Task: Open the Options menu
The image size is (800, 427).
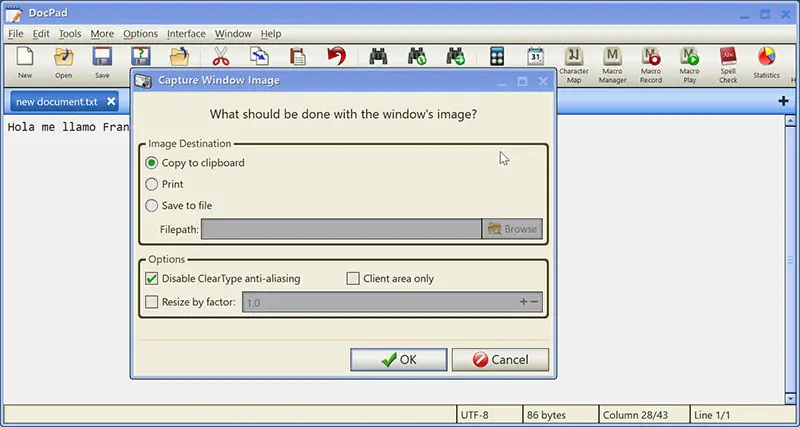Action: [x=140, y=34]
